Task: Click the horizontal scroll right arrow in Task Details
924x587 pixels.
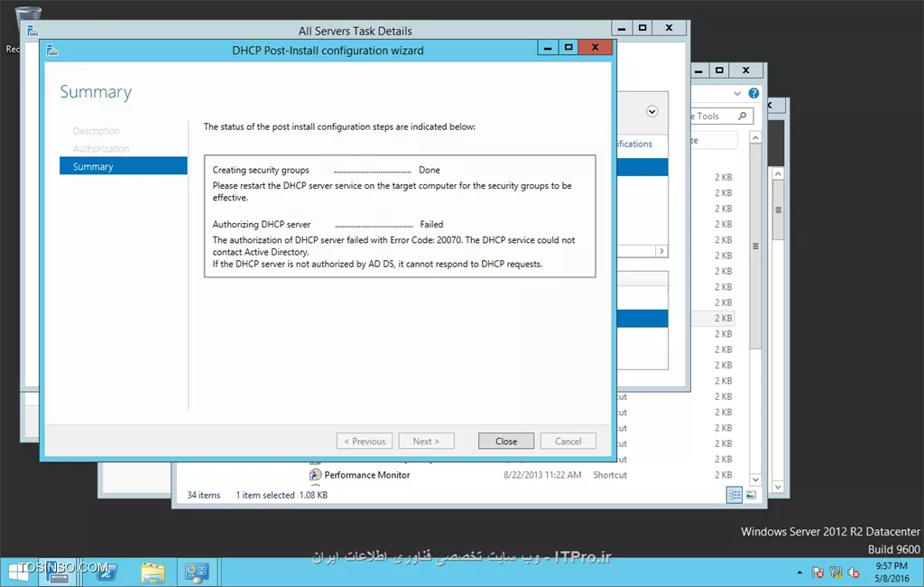Action: (x=661, y=251)
